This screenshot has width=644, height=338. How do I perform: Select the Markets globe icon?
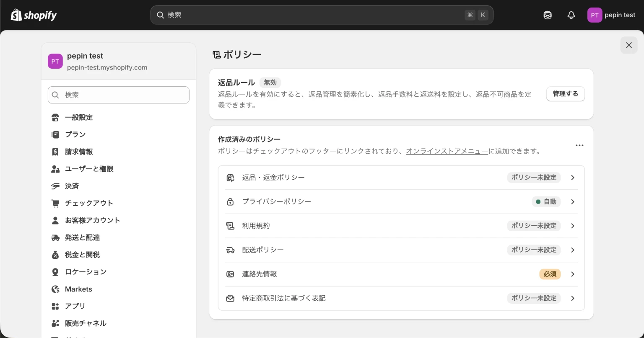point(55,289)
